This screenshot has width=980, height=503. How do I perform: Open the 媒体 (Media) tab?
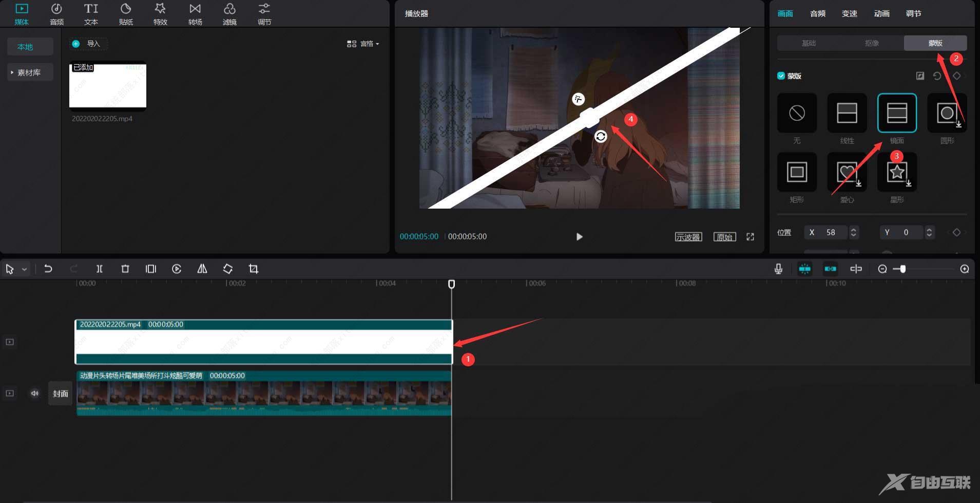pos(22,14)
